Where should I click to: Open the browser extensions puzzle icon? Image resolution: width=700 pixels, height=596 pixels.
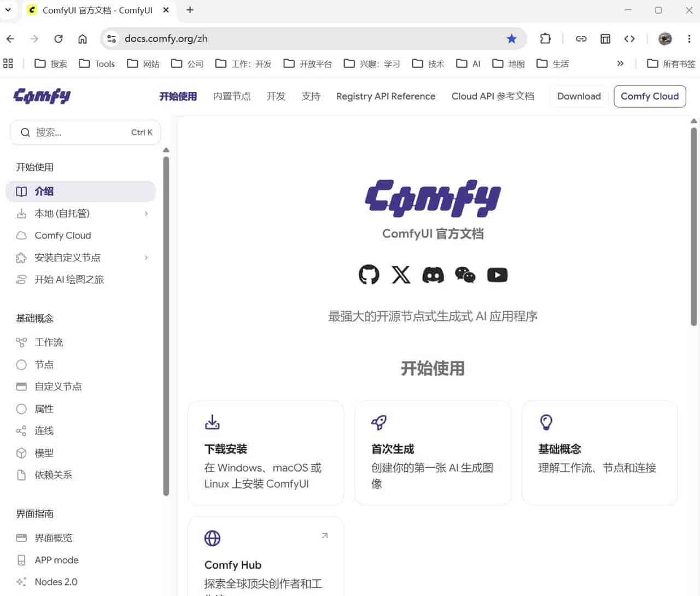545,39
